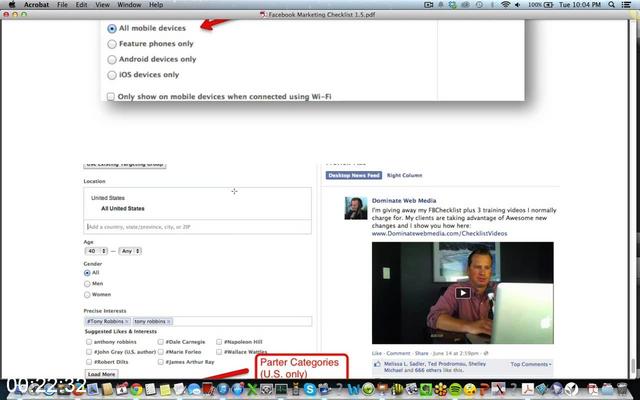The width and height of the screenshot is (640, 400).
Task: Select Gender All radio button
Action: pos(87,273)
